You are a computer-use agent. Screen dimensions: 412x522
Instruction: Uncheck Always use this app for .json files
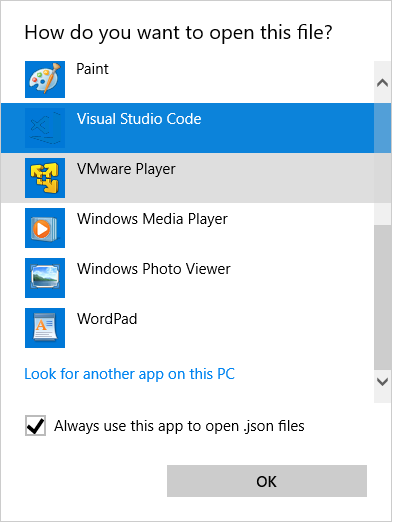click(35, 426)
